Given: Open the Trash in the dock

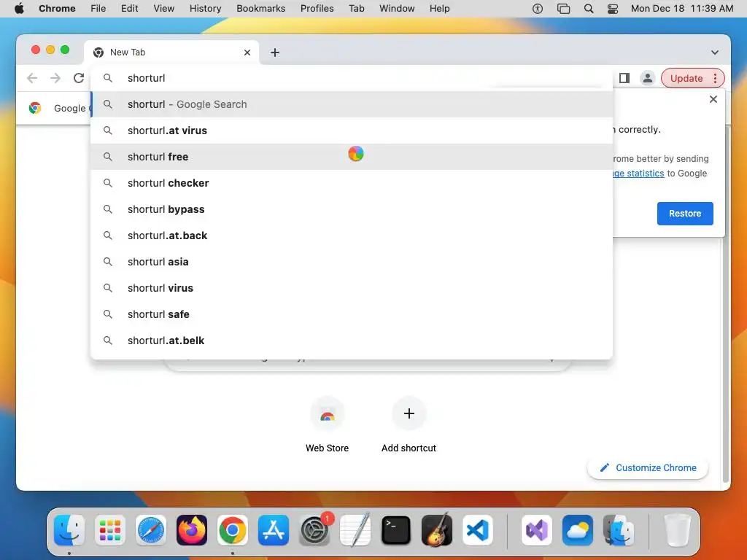Looking at the screenshot, I should click(677, 530).
